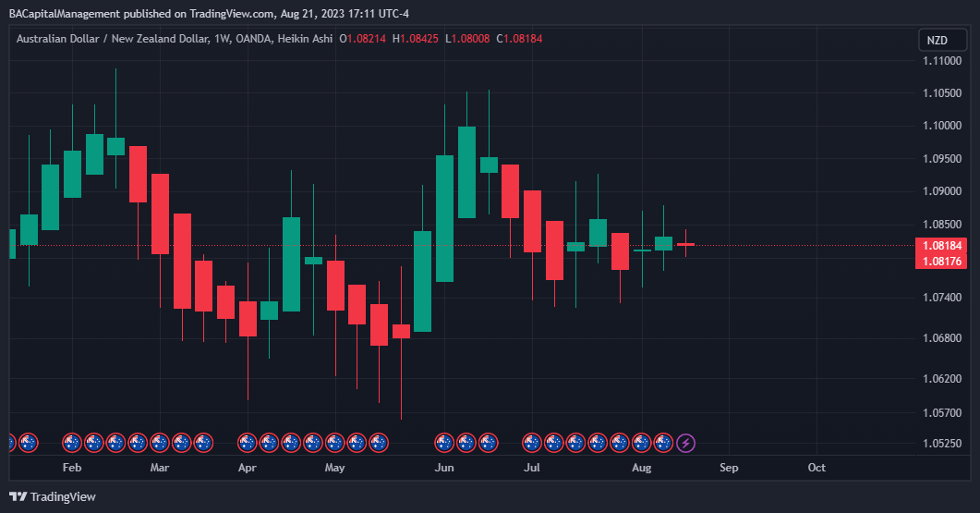Click the Mar label on time axis

[160, 468]
